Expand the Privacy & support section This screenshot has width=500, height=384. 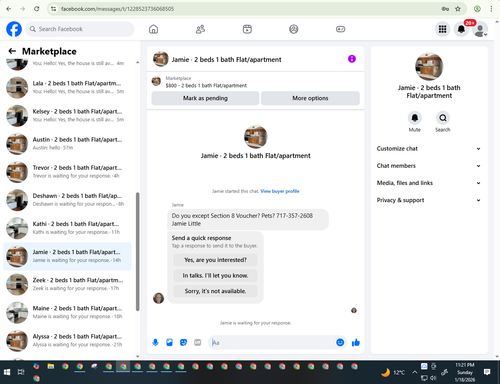(x=429, y=200)
